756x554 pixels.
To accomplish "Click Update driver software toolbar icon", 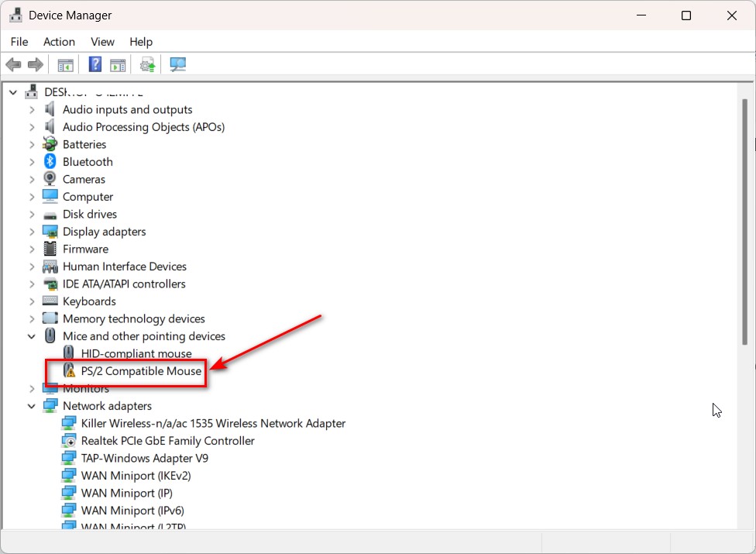I will pos(147,64).
